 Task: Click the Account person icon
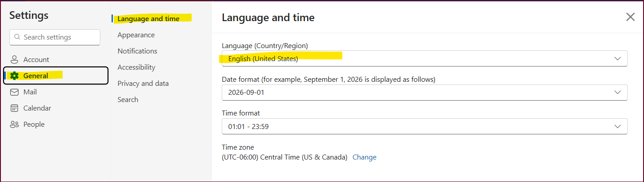[x=14, y=59]
